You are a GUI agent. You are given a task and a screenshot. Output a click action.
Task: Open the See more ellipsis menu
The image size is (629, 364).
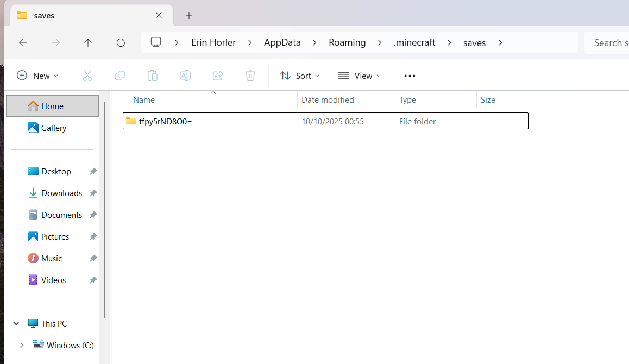point(410,76)
